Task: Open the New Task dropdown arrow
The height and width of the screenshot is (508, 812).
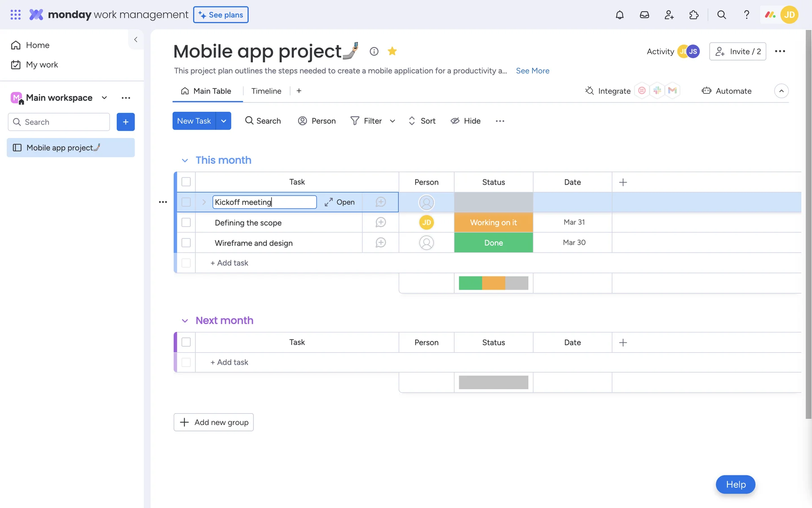Action: [x=223, y=121]
